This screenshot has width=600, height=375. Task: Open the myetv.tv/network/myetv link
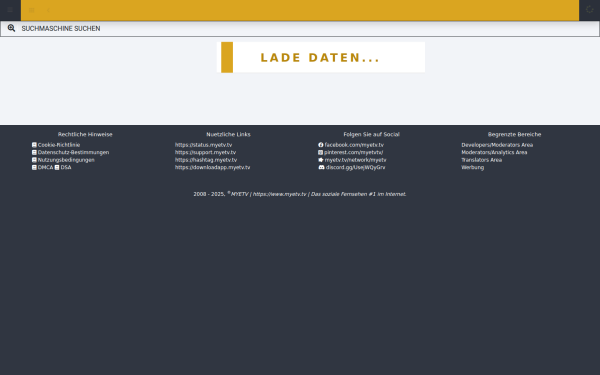pos(355,160)
